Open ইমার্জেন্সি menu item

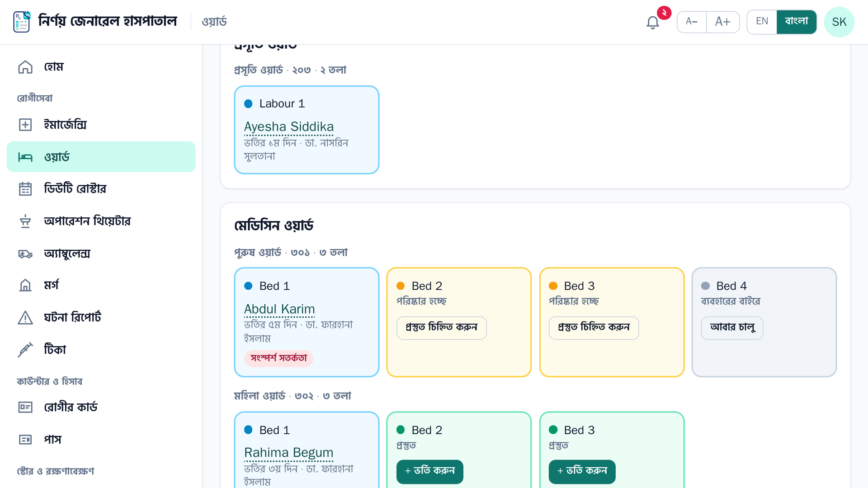pyautogui.click(x=101, y=125)
